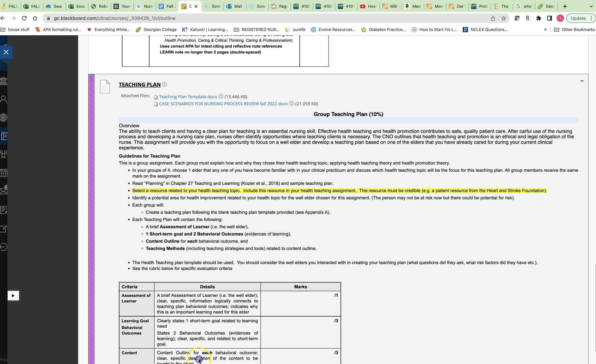596x364 pixels.
Task: Open the Calendar from the sidebar
Action: (4, 173)
